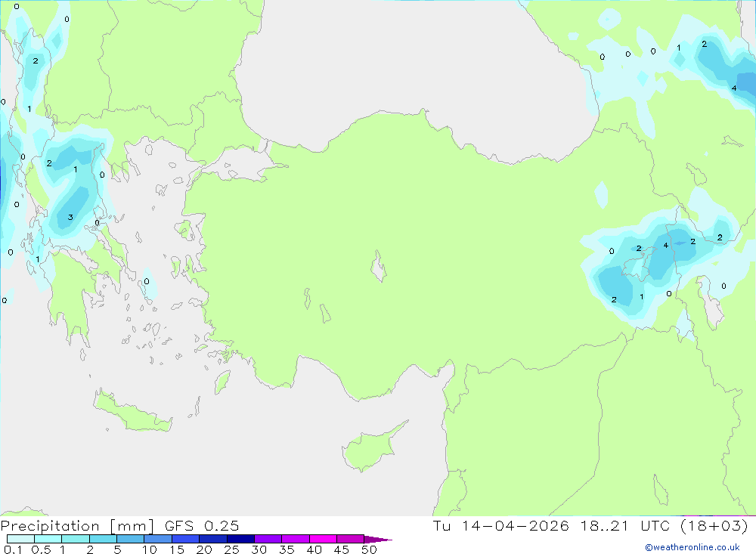The width and height of the screenshot is (756, 554).
Task: Click the legend swatch between 15 and 20
Action: (x=185, y=539)
